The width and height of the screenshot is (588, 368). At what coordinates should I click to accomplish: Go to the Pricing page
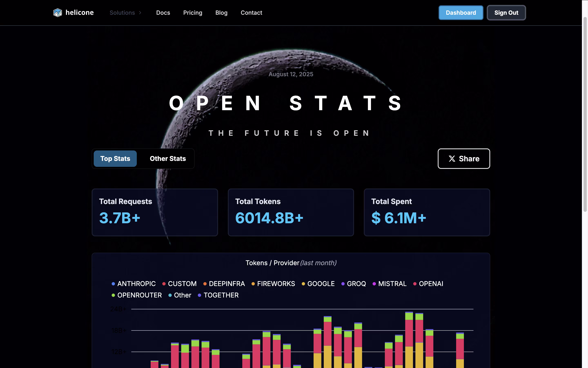193,13
